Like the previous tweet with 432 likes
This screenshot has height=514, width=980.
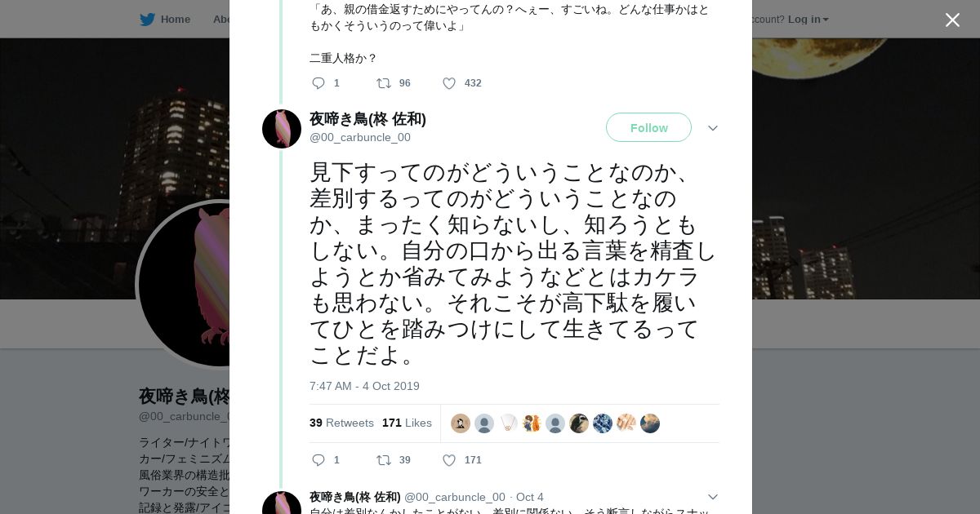coord(449,83)
